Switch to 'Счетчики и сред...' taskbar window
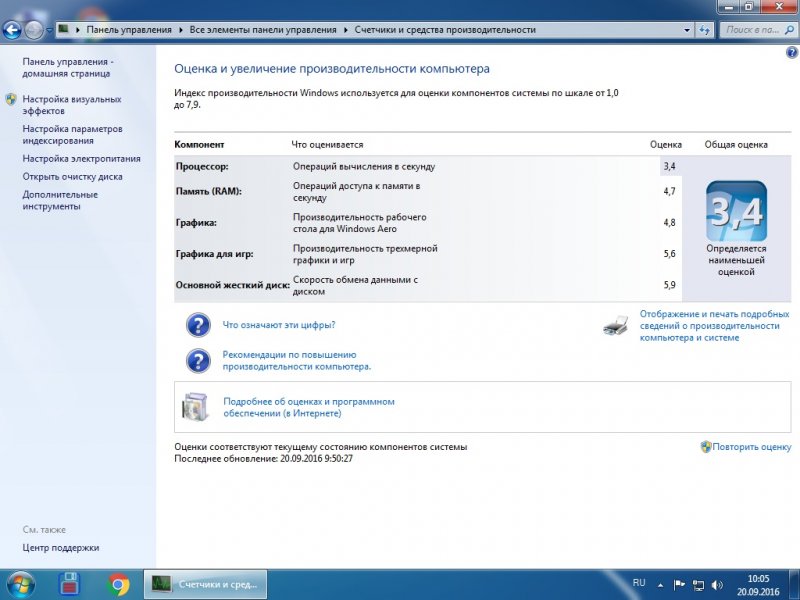 tap(206, 583)
